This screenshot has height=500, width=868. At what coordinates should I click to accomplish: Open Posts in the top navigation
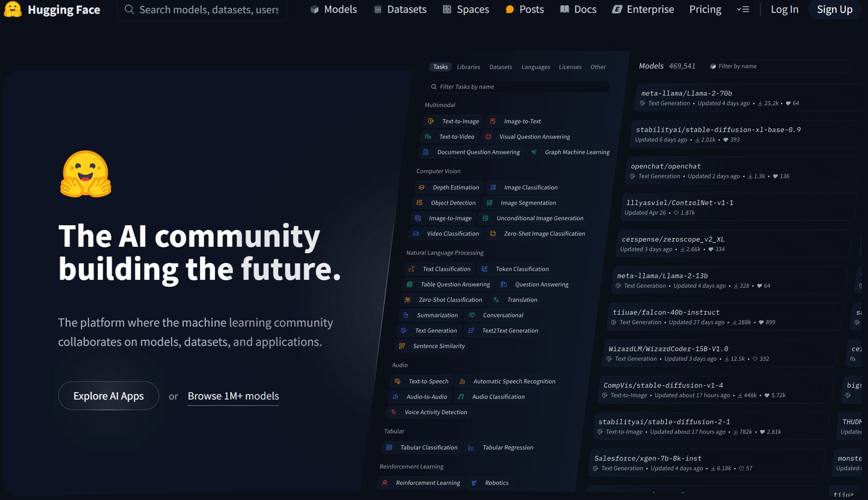click(x=525, y=9)
